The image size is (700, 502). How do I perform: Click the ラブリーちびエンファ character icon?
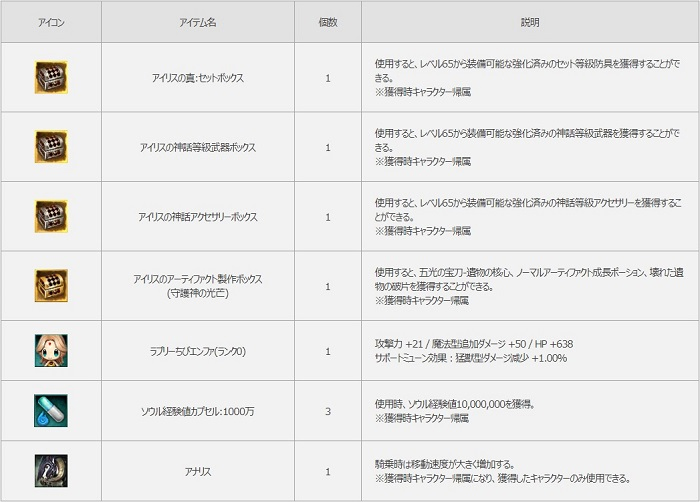[x=51, y=351]
